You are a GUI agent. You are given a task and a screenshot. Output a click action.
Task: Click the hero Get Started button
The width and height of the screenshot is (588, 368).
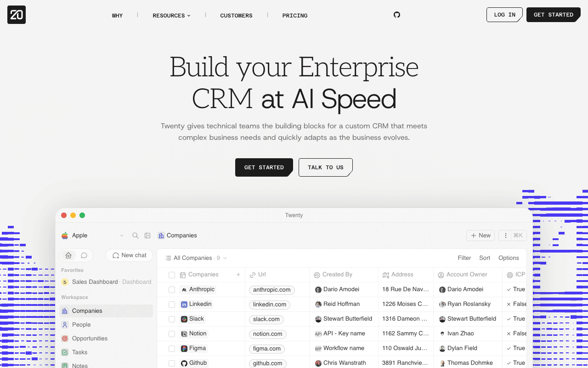click(x=264, y=167)
